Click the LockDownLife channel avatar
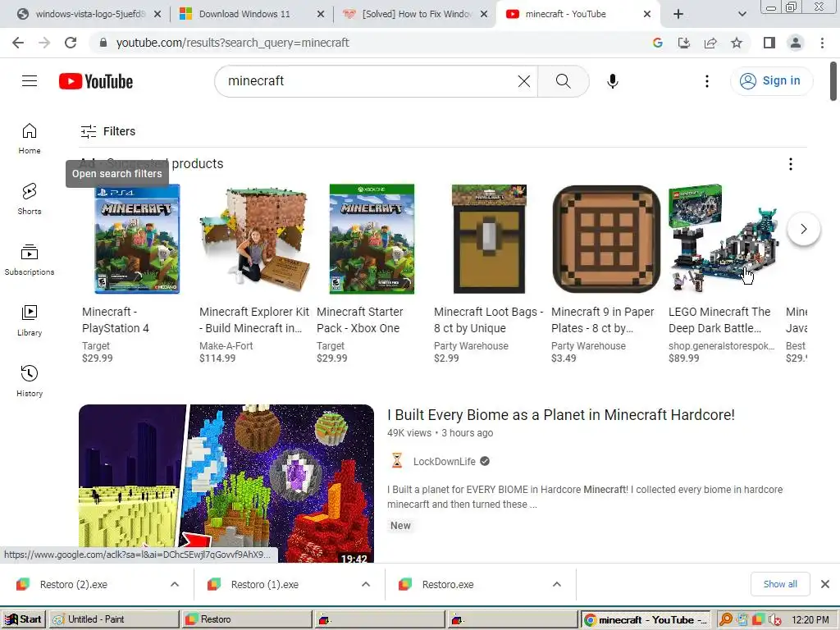The image size is (840, 630). click(397, 461)
